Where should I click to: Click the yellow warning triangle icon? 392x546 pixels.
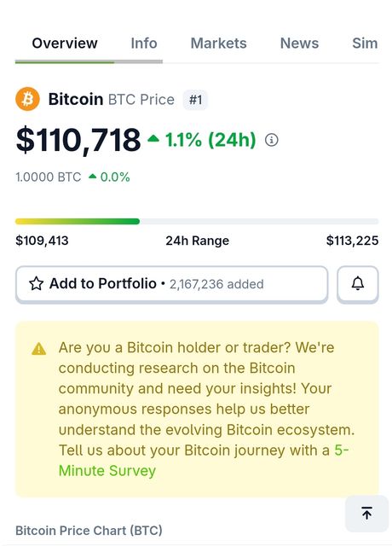coord(38,349)
